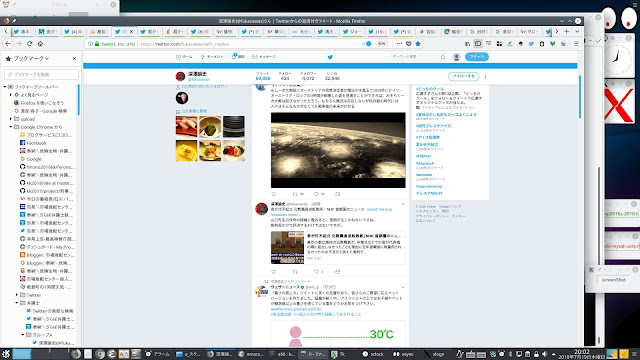The width and height of the screenshot is (640, 360).
Task: Open the list-all-tabs dropdown arrow
Action: click(x=577, y=31)
